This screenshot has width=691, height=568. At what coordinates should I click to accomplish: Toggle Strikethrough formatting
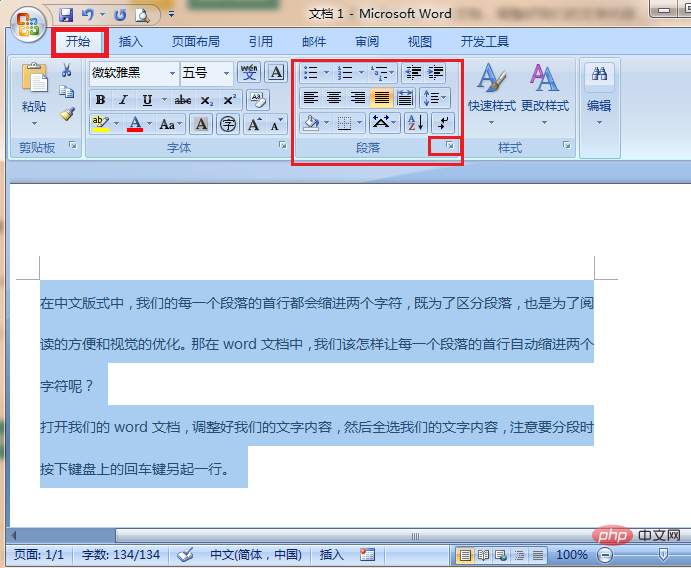[x=183, y=100]
